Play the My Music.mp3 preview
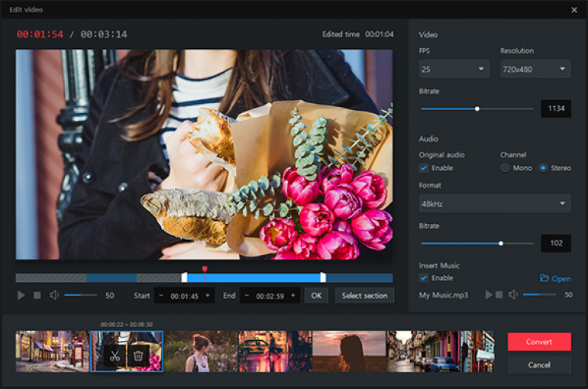Image resolution: width=588 pixels, height=389 pixels. (x=489, y=294)
